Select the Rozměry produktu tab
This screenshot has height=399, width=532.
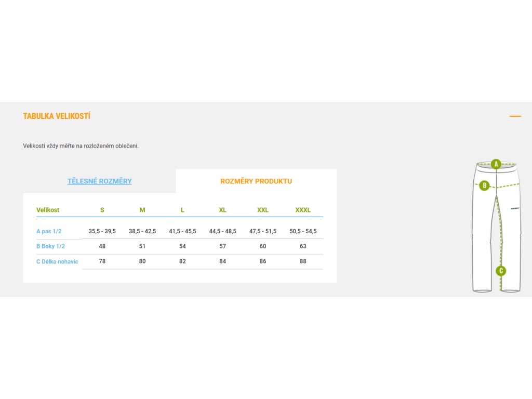256,181
